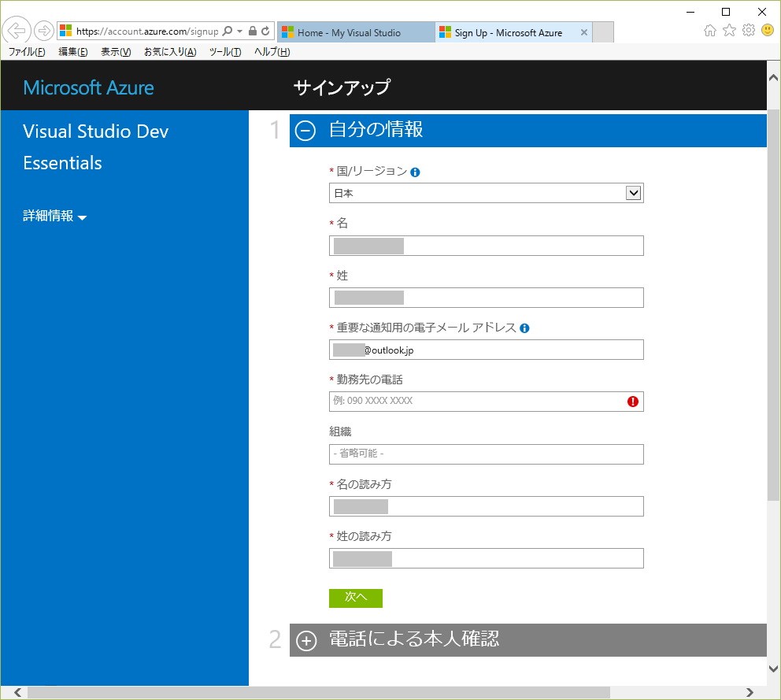This screenshot has width=781, height=700.
Task: Click the URL address bar text
Action: click(147, 31)
